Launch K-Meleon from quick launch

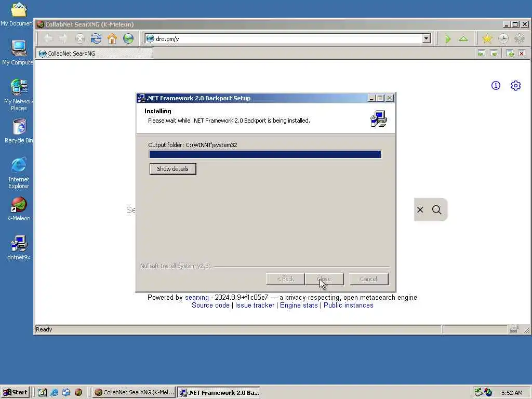tap(78, 392)
